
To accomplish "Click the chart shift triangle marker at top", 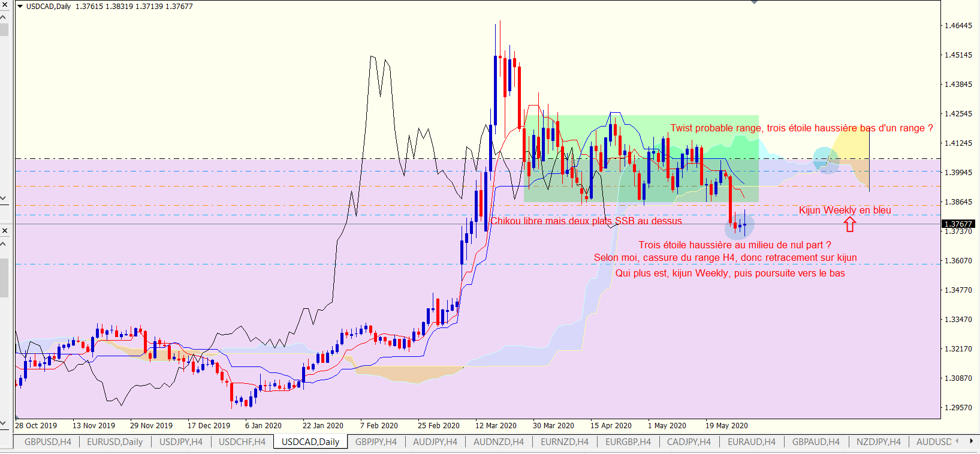I will (754, 2).
